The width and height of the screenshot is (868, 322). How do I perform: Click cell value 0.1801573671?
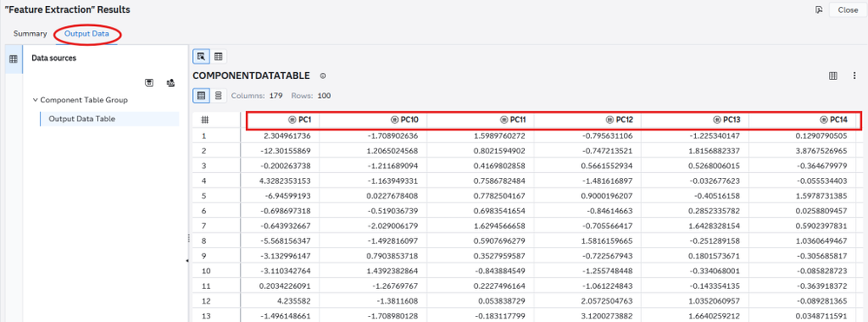tap(715, 256)
